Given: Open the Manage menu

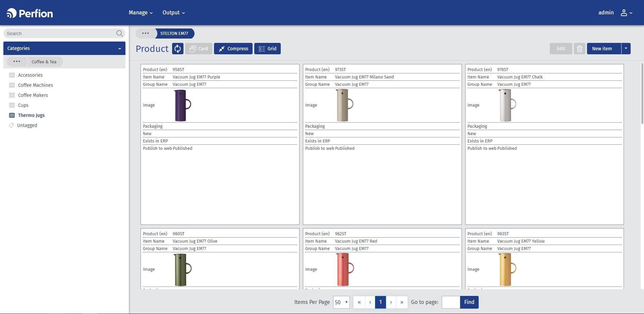Looking at the screenshot, I should pyautogui.click(x=141, y=13).
